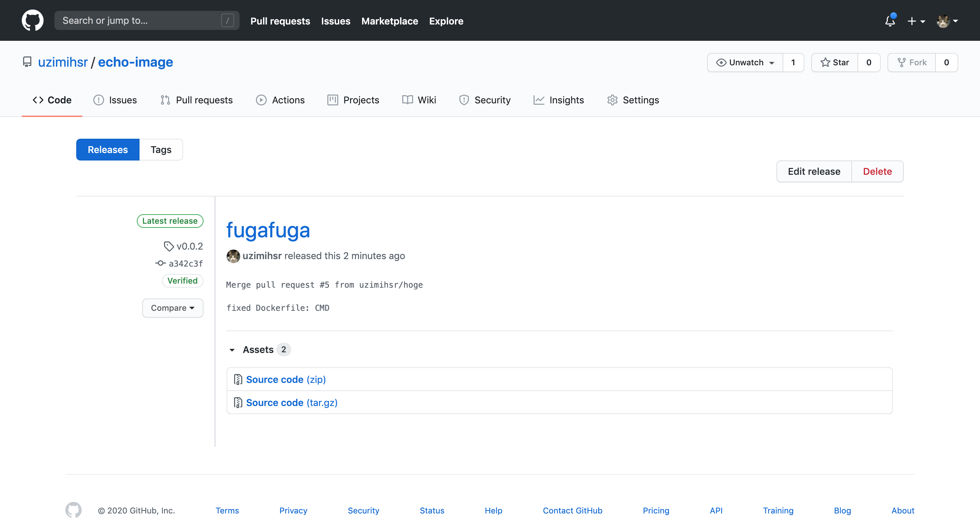This screenshot has height=524, width=980.
Task: Open the Privacy footer link
Action: coord(293,511)
